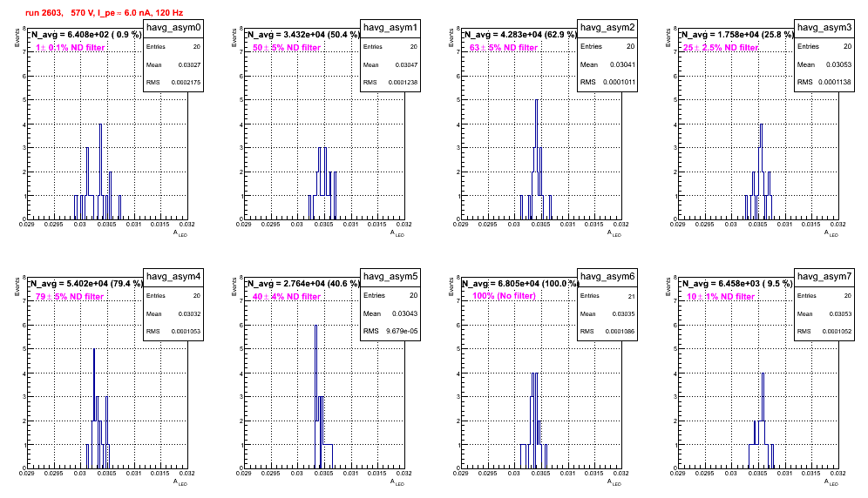Click the N_avg = 6.408e+02 (0.9 %) label

tap(86, 35)
